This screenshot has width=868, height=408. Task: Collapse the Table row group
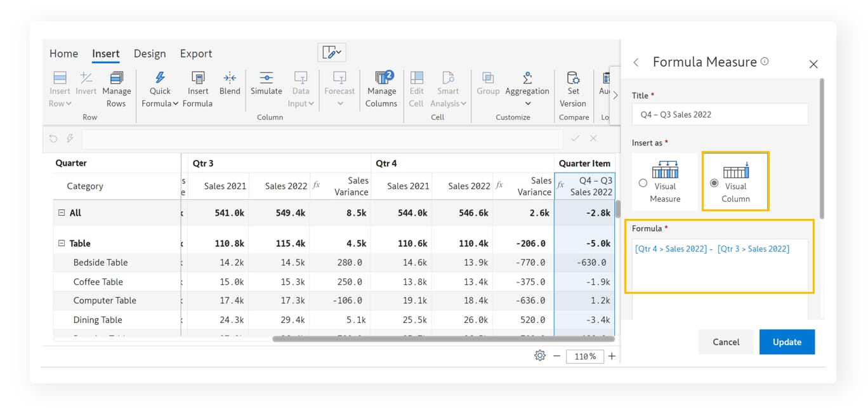[62, 244]
